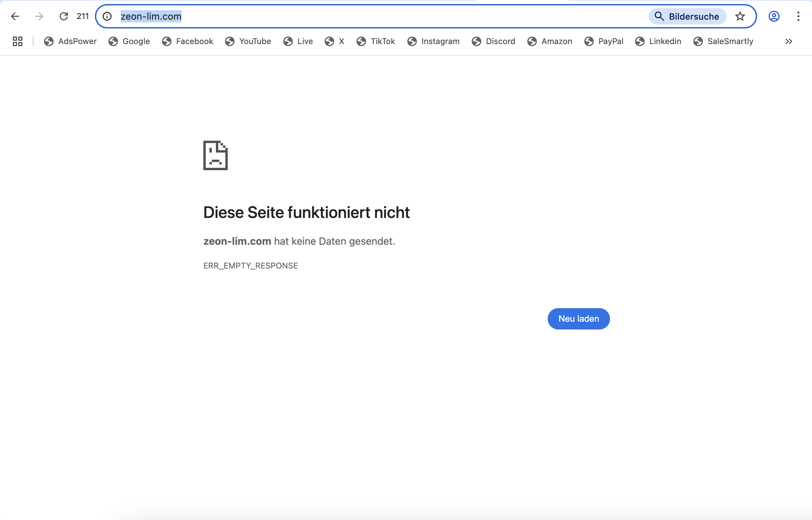
Task: Open the Discord bookmark
Action: coord(493,41)
